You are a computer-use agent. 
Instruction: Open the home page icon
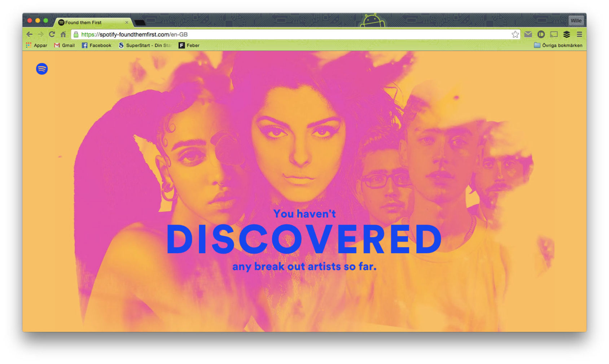(63, 34)
